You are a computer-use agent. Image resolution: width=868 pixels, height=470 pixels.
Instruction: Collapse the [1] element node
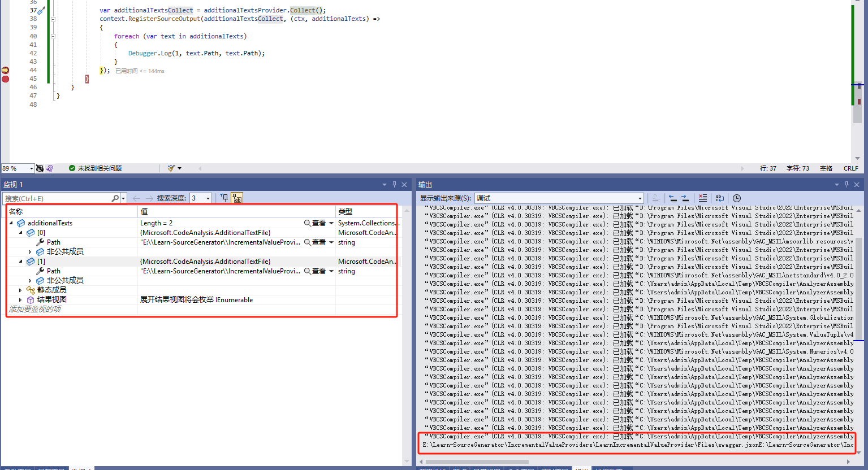coord(21,262)
